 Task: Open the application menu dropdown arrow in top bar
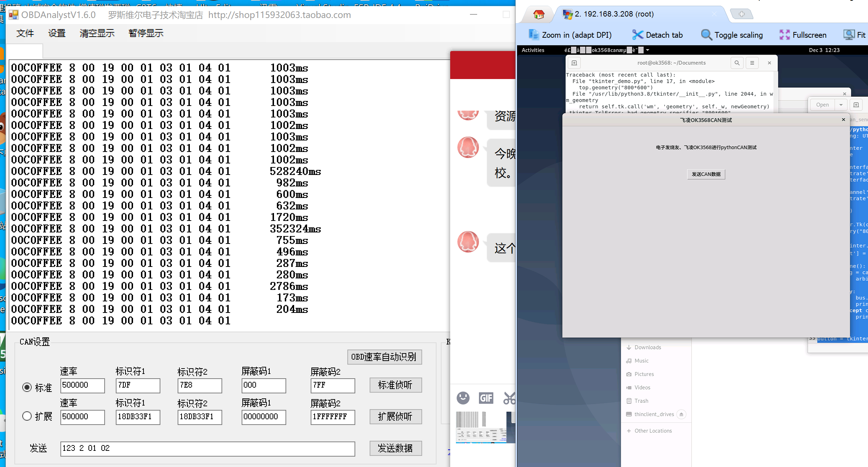coord(648,50)
